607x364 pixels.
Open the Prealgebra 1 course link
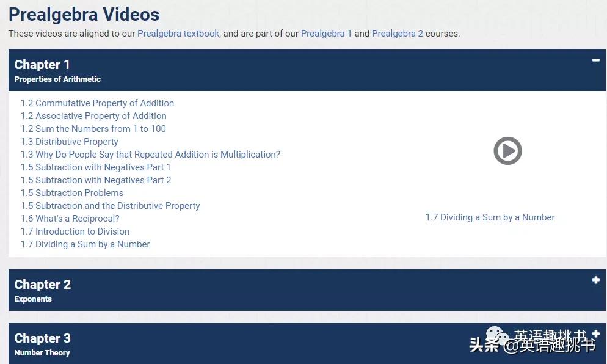click(x=326, y=34)
